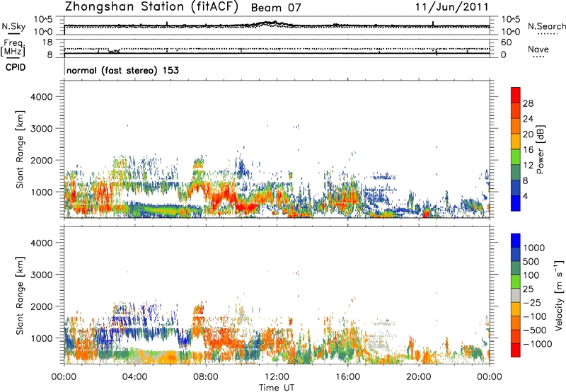
Task: Click the '28' tick on power colorbar
Action: 528,103
